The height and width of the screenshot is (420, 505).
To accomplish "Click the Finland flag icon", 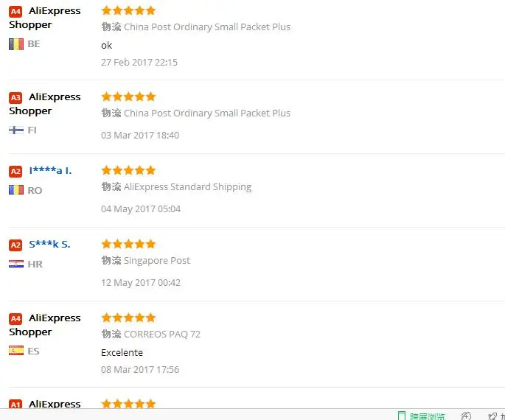I will point(16,130).
